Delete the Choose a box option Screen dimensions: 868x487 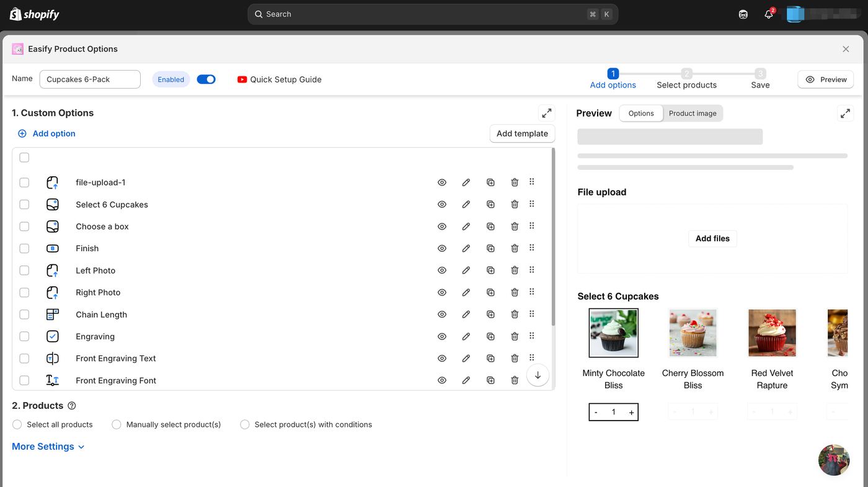point(515,226)
